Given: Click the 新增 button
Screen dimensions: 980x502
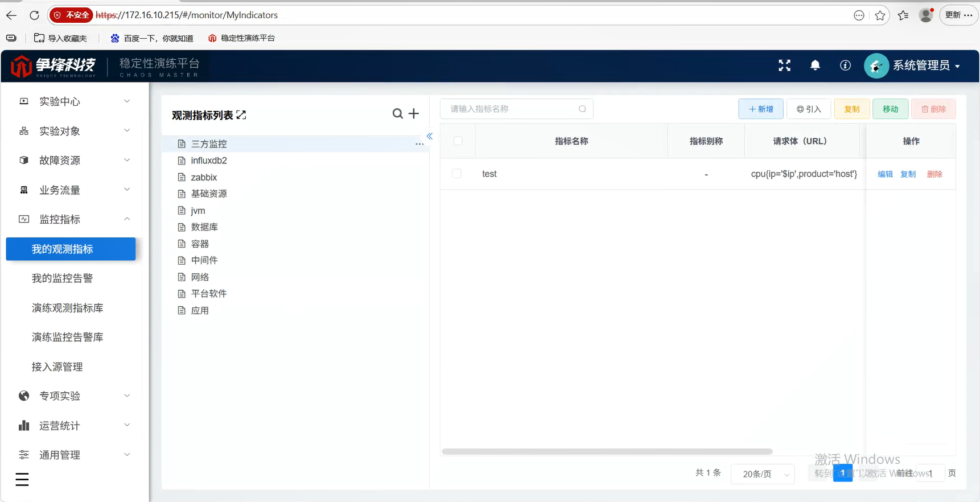Looking at the screenshot, I should [761, 109].
